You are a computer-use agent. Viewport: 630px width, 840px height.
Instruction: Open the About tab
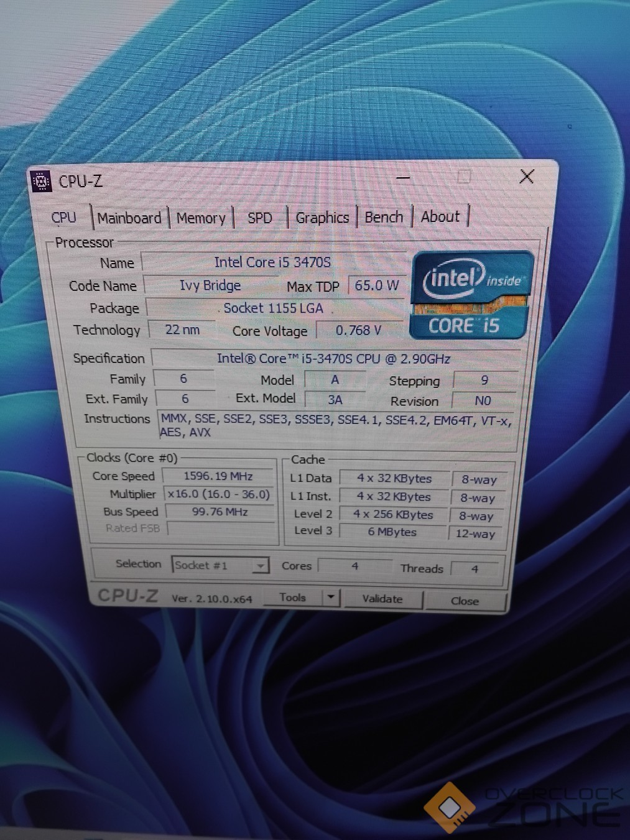click(440, 217)
